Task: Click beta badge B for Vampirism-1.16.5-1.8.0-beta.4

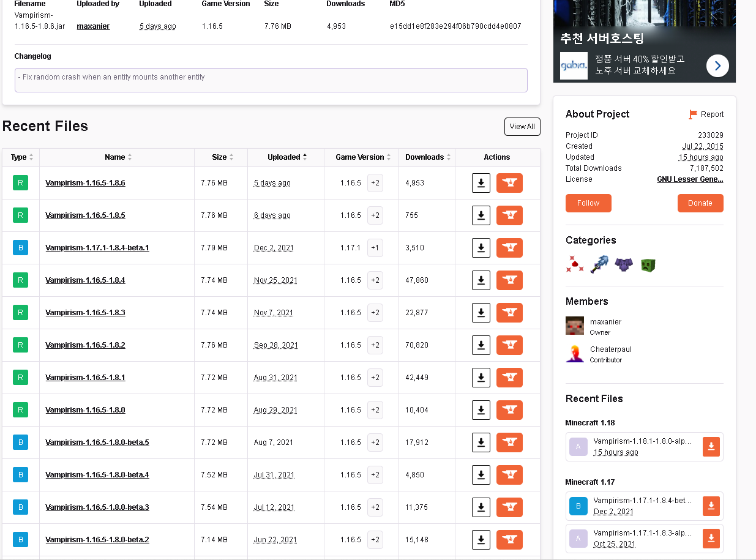Action: 20,475
